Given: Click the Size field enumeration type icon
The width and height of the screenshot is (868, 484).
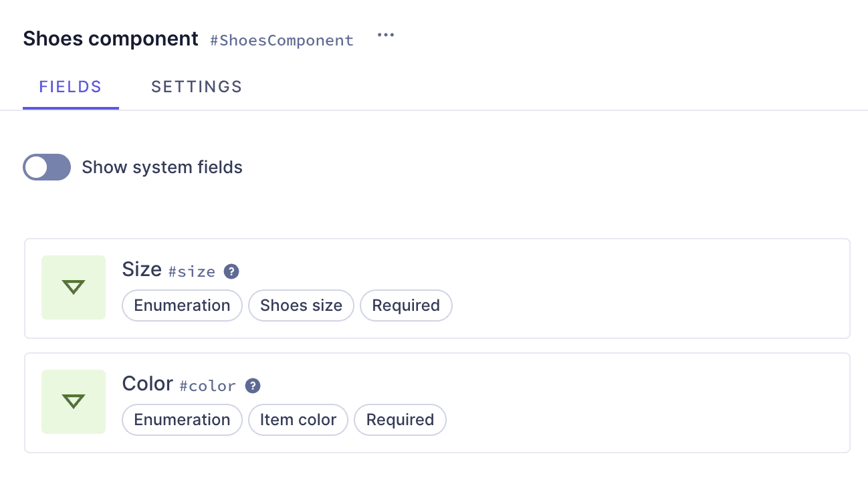Looking at the screenshot, I should tap(74, 287).
